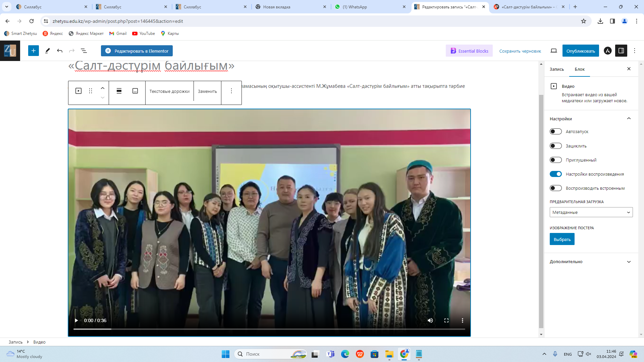This screenshot has width=644, height=362.
Task: Click the video block align icon
Action: (119, 91)
